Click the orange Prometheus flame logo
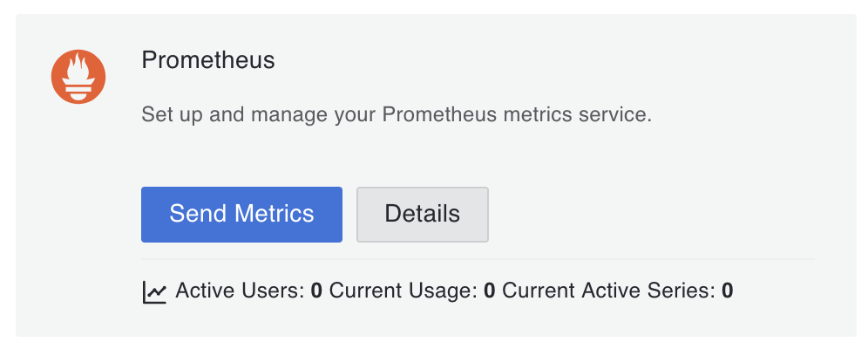The width and height of the screenshot is (868, 349). [78, 77]
